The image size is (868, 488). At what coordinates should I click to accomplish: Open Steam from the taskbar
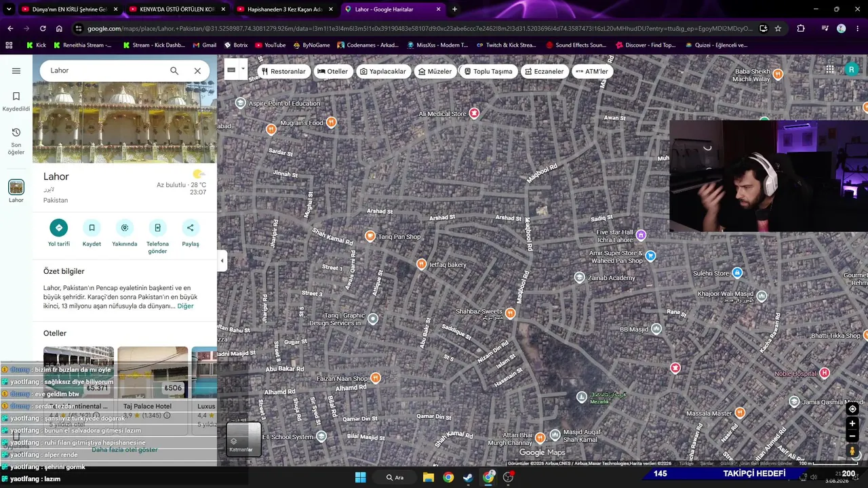(x=468, y=477)
